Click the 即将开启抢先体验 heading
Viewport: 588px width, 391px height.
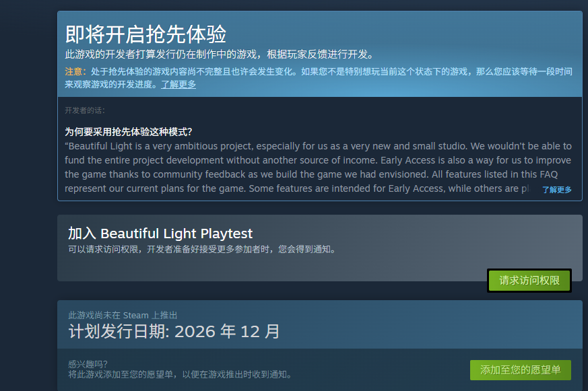pyautogui.click(x=145, y=34)
